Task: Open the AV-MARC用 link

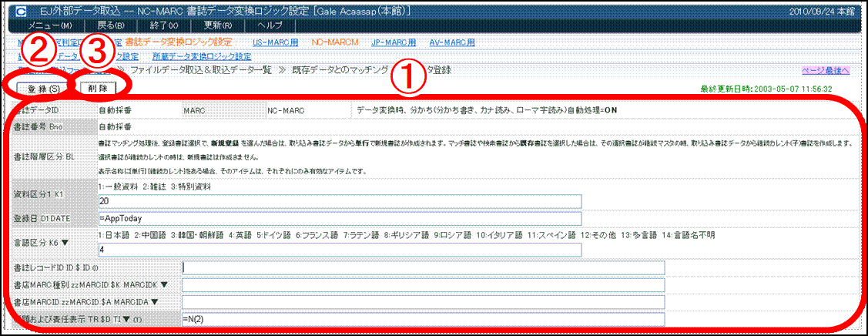Action: click(x=451, y=42)
